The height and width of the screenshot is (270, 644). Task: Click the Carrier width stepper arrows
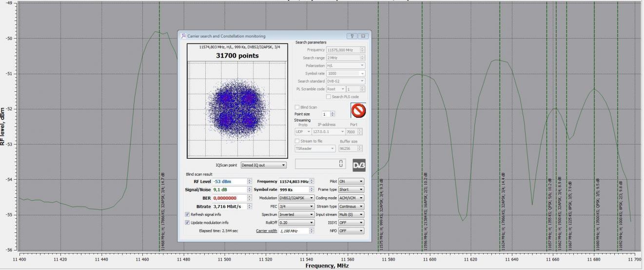point(312,230)
